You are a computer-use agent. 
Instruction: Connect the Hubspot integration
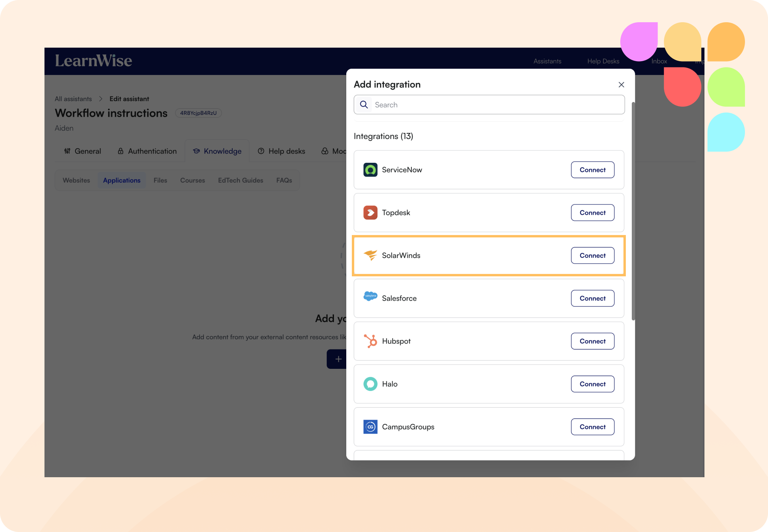(x=592, y=341)
